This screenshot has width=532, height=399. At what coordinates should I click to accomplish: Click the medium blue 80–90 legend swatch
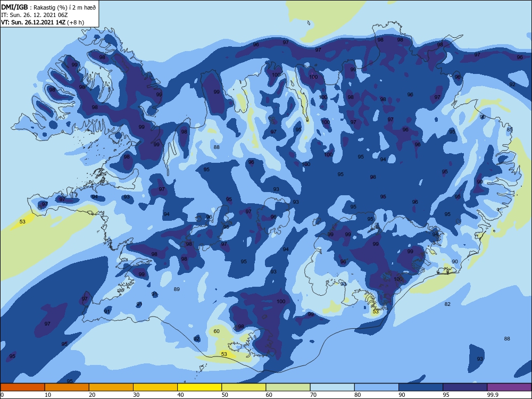tap(377, 387)
